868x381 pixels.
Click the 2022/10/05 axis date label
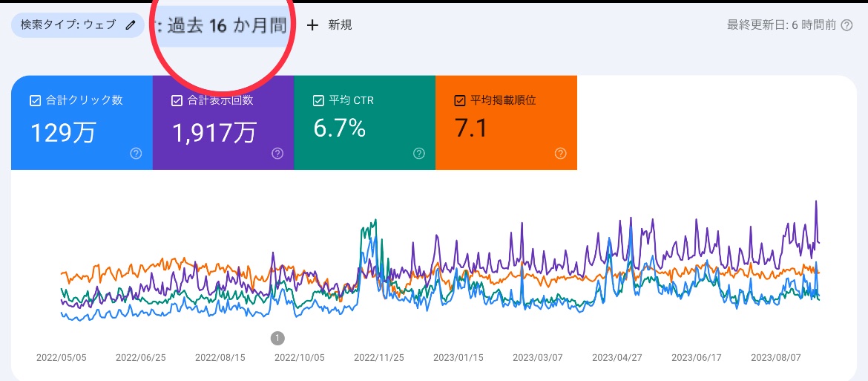[x=300, y=358]
